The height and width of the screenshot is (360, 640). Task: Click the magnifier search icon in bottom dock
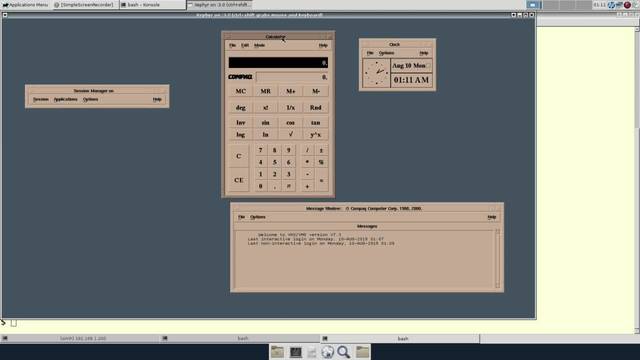coord(344,352)
